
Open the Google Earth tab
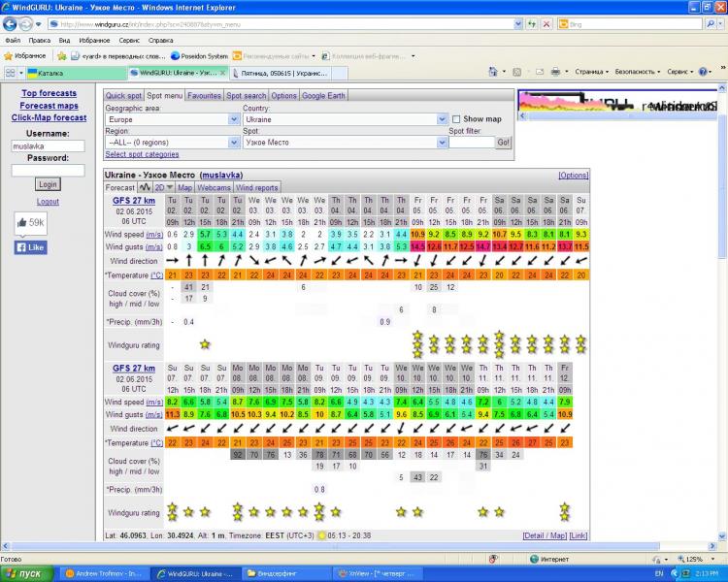coord(325,96)
